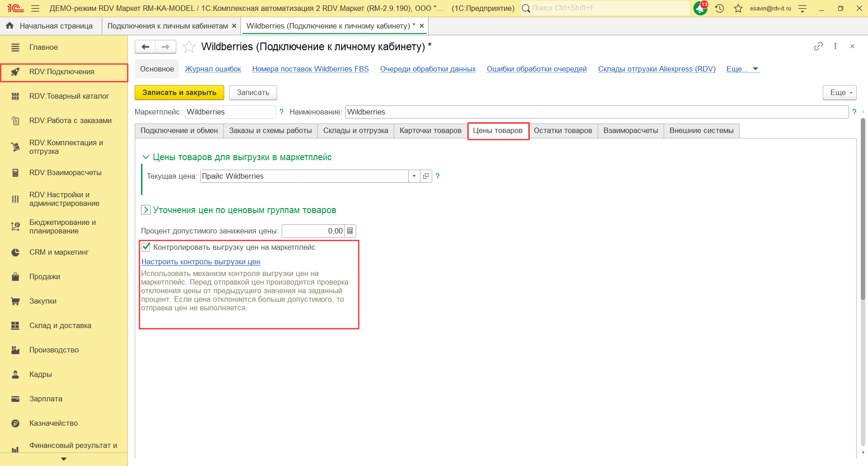The width and height of the screenshot is (868, 466).
Task: Click Записать и закрыть button
Action: [179, 93]
